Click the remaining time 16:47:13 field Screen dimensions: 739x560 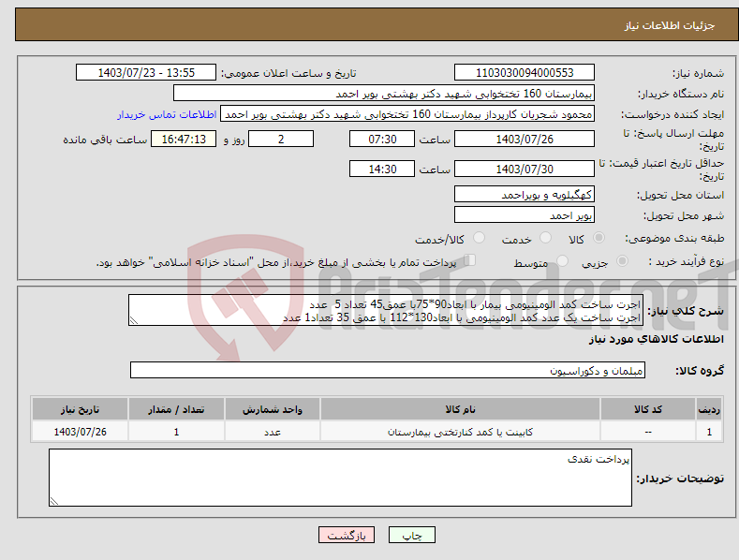[184, 139]
